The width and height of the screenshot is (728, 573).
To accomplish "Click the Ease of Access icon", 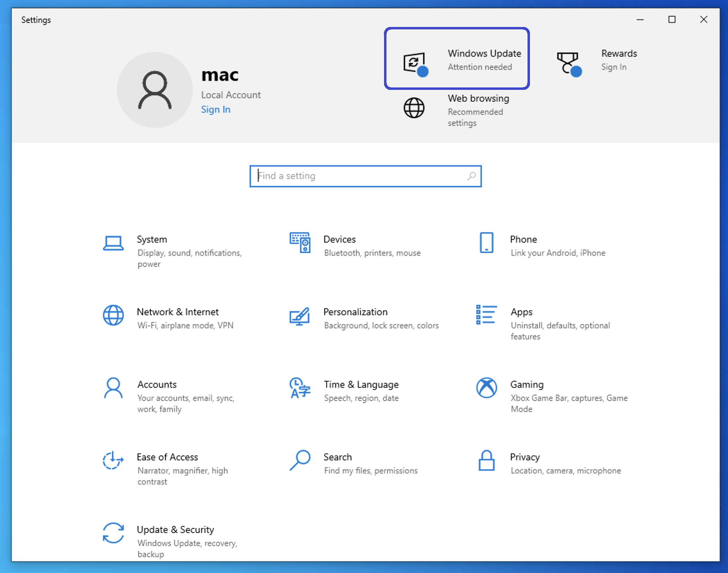I will click(x=113, y=460).
